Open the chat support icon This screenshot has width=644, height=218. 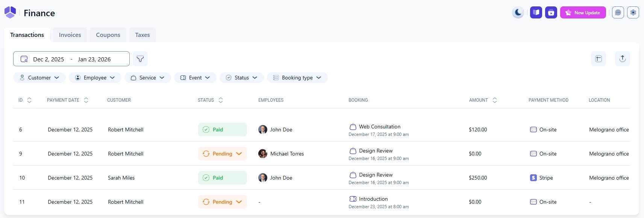coord(618,13)
